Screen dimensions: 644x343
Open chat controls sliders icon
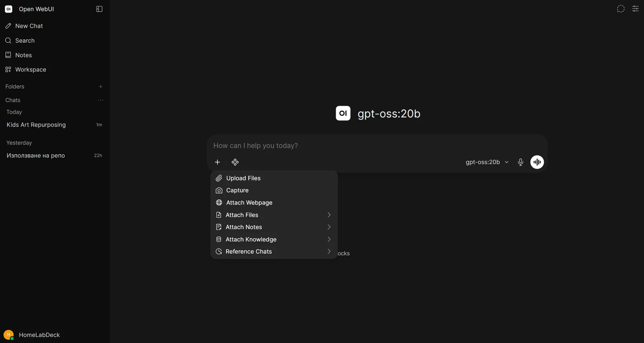635,9
